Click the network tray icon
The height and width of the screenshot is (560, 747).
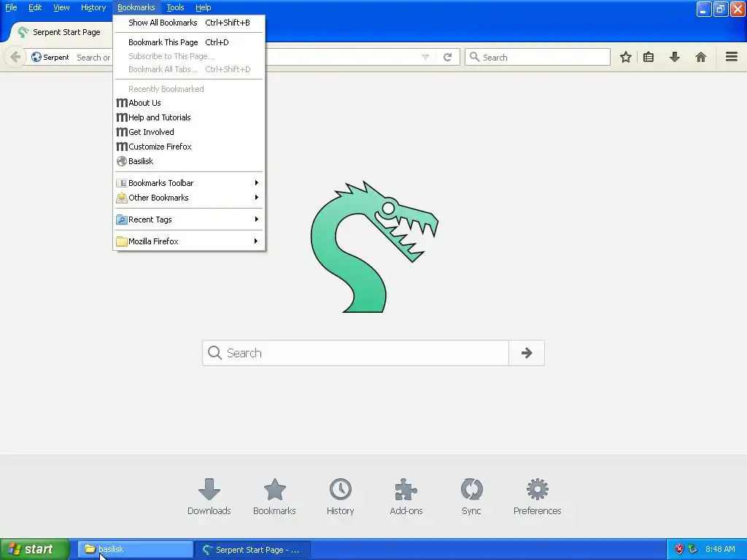[x=693, y=549]
